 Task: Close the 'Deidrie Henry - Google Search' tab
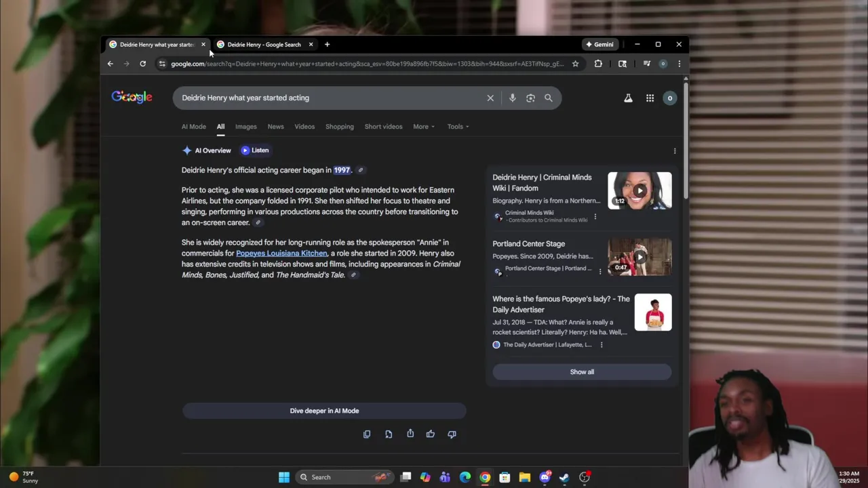[311, 45]
